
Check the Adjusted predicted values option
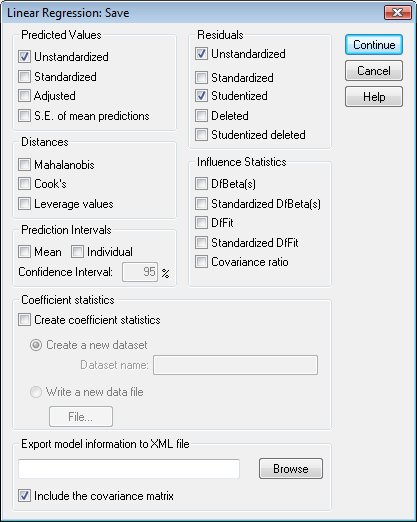pos(24,96)
